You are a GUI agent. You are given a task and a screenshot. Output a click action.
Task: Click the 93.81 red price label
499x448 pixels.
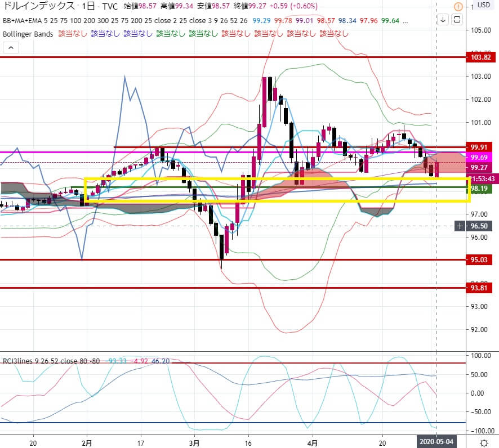point(479,288)
